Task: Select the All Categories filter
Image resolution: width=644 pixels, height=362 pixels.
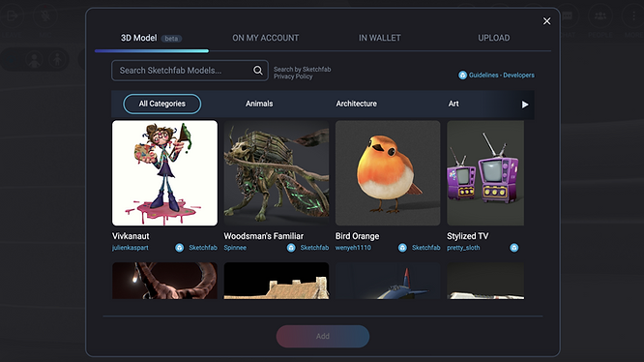Action: click(x=162, y=104)
